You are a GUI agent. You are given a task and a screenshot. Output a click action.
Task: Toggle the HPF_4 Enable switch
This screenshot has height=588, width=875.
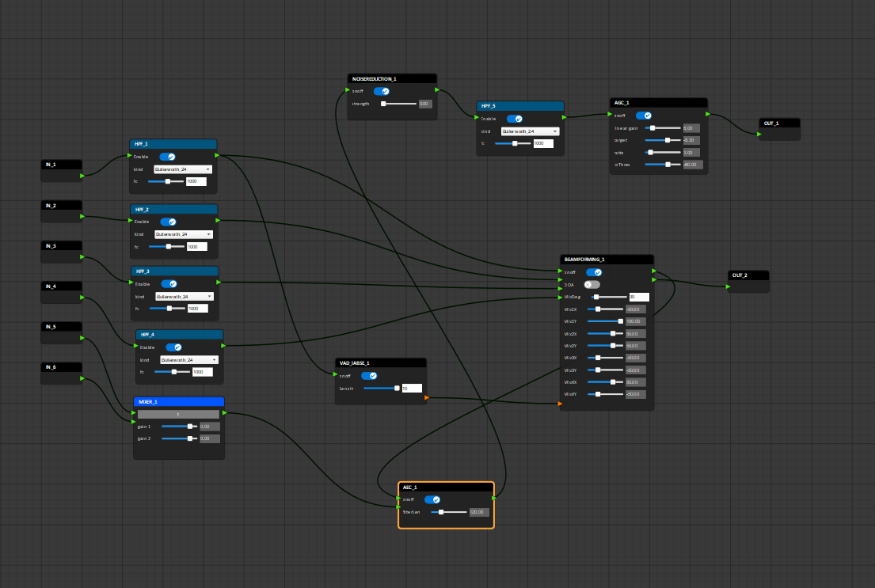[174, 347]
